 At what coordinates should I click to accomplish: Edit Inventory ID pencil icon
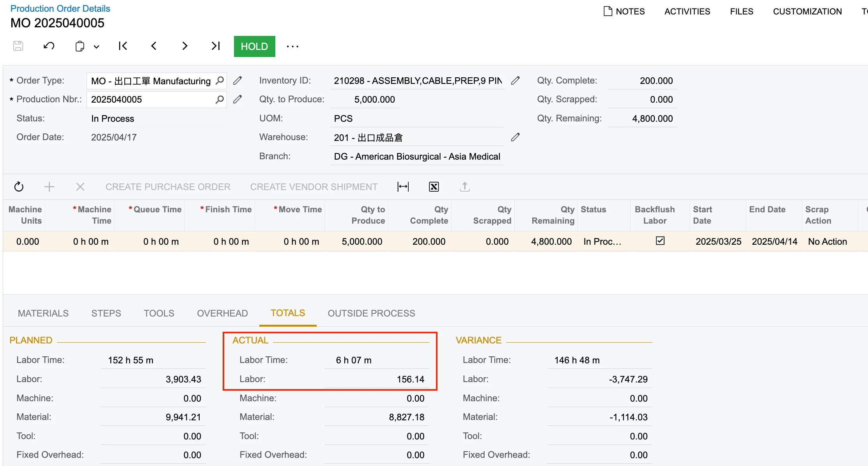point(515,81)
